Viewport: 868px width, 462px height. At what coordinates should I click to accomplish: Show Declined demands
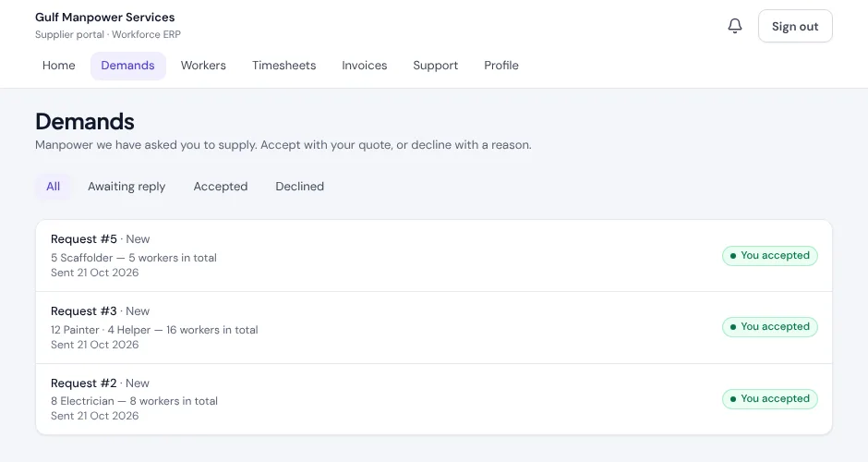pyautogui.click(x=299, y=187)
